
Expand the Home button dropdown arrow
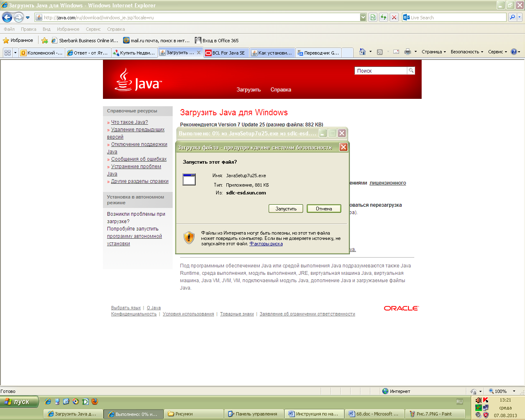point(370,52)
